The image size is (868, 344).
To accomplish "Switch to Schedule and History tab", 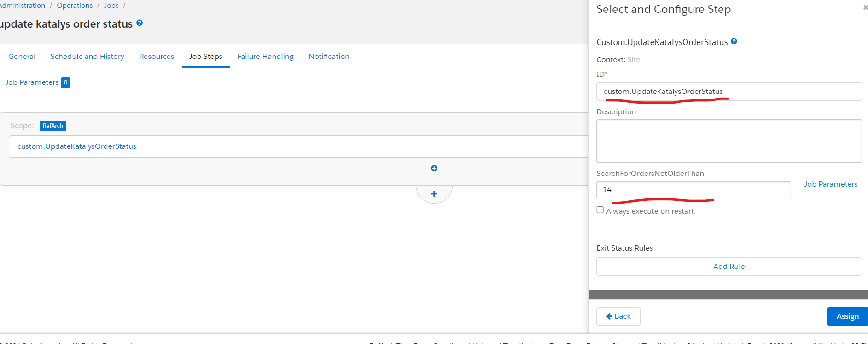I will click(x=87, y=57).
